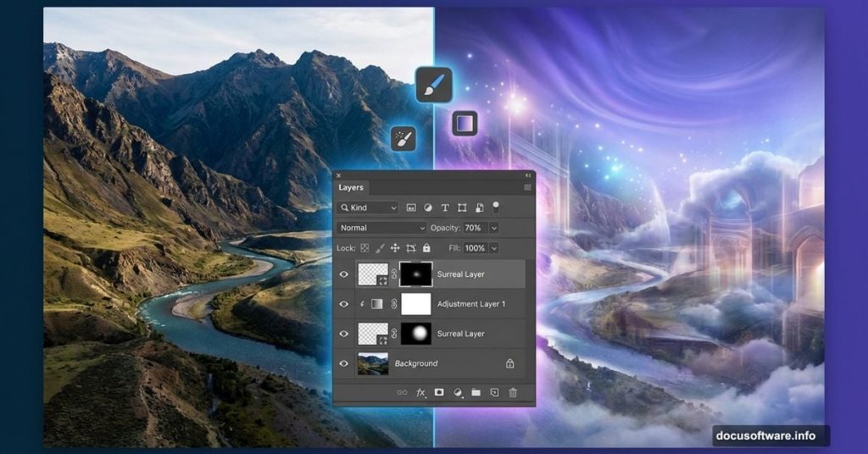868x454 pixels.
Task: Lock image pixels brush icon
Action: 380,248
